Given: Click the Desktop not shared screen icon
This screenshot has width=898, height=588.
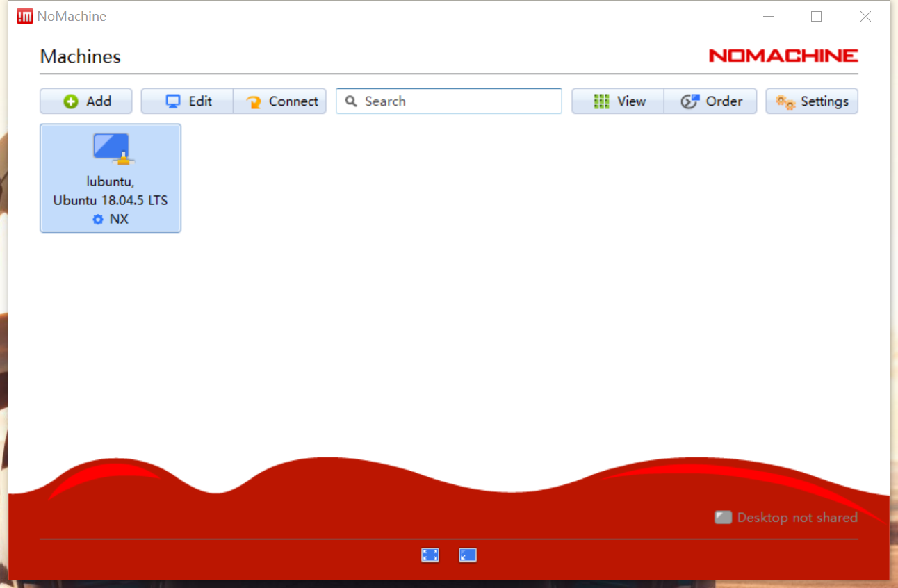Looking at the screenshot, I should (724, 517).
